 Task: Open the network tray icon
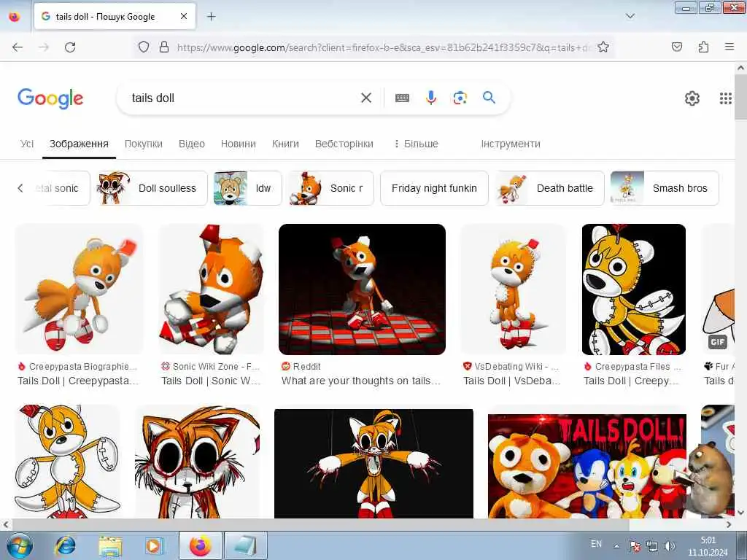click(x=651, y=545)
